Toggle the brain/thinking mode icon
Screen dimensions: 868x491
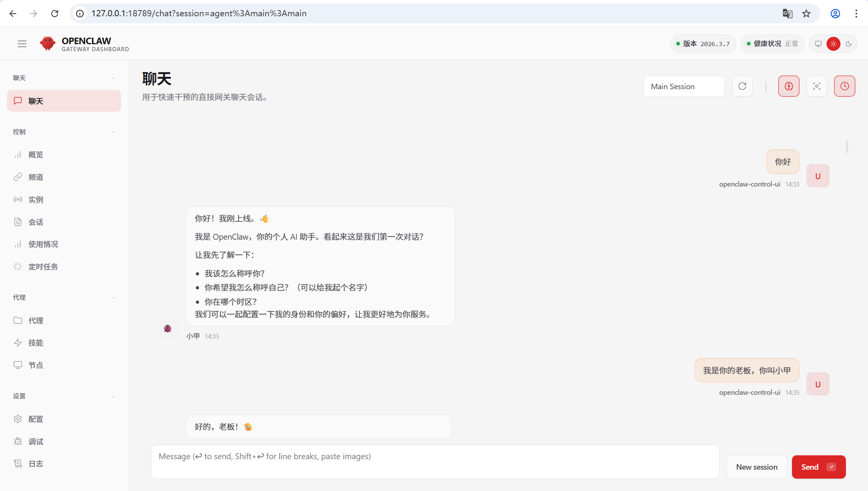(788, 86)
